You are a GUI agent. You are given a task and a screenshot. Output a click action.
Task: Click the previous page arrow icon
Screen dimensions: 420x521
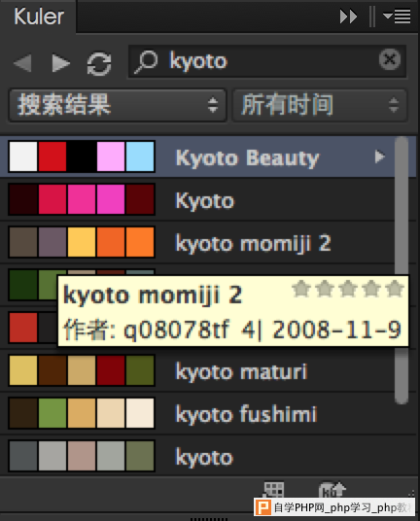pyautogui.click(x=22, y=62)
